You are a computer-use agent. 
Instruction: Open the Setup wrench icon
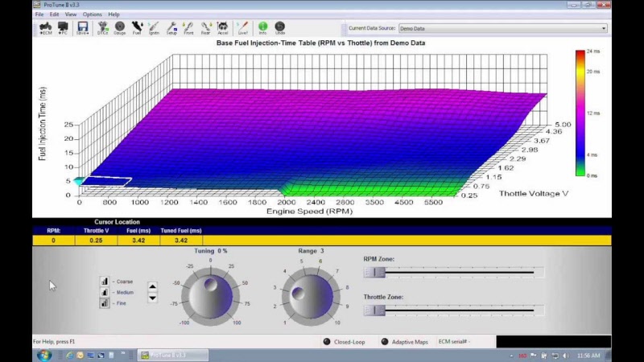click(x=171, y=27)
